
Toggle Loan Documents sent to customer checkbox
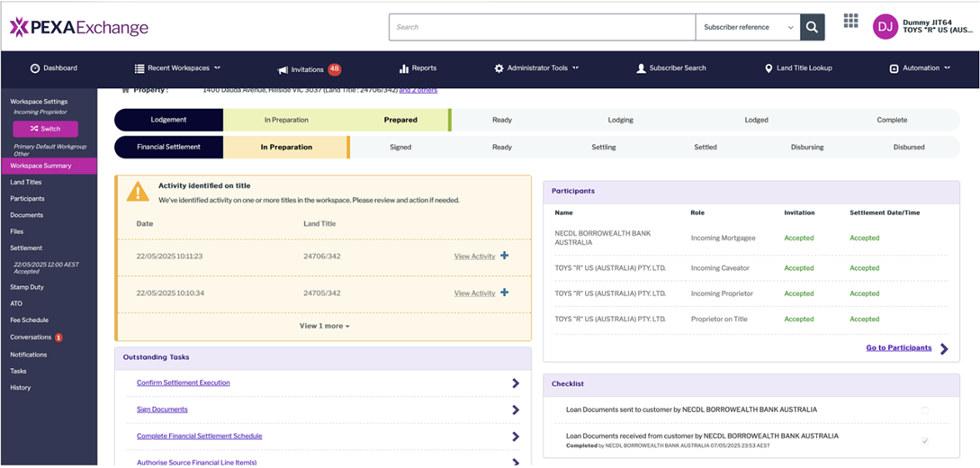(925, 410)
